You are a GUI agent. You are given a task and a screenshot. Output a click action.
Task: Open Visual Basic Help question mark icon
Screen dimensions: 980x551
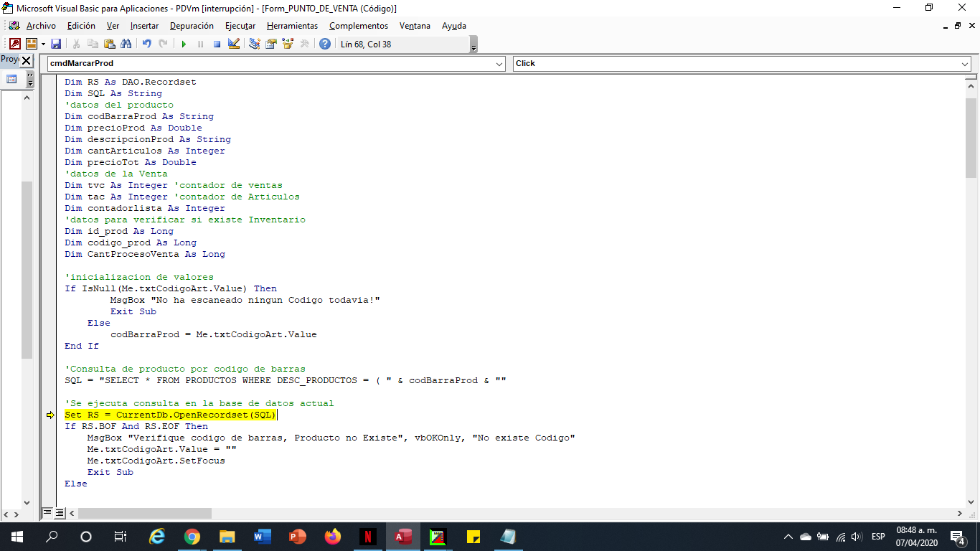point(325,44)
